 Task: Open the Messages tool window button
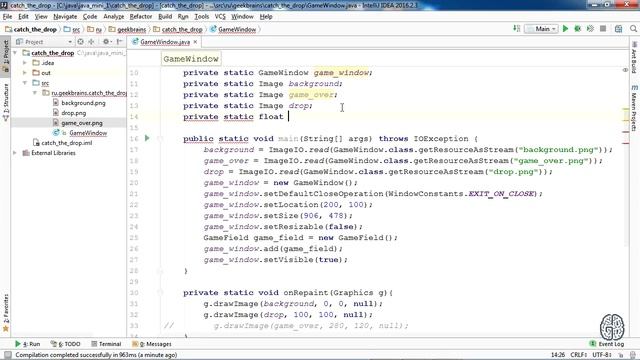(152, 344)
